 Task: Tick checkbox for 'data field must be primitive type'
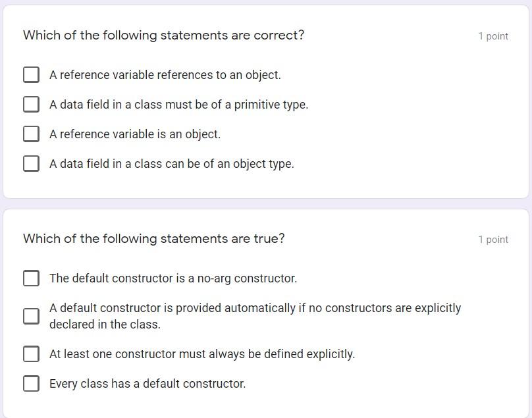pyautogui.click(x=31, y=104)
